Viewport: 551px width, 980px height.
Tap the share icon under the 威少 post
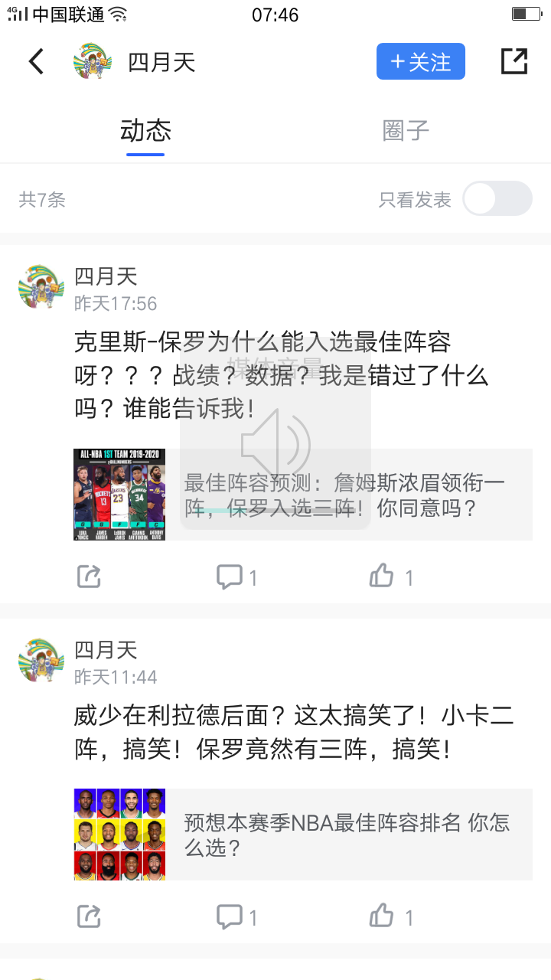90,916
